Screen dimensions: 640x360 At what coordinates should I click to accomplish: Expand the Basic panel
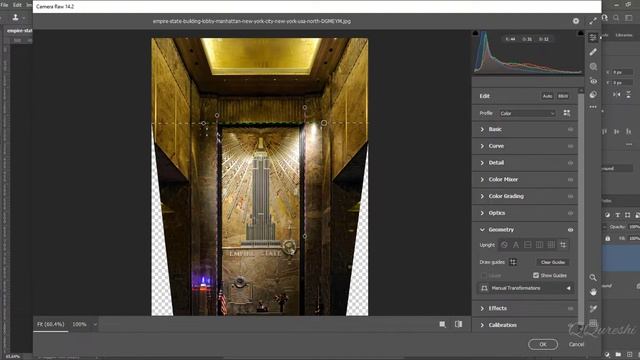(482, 129)
